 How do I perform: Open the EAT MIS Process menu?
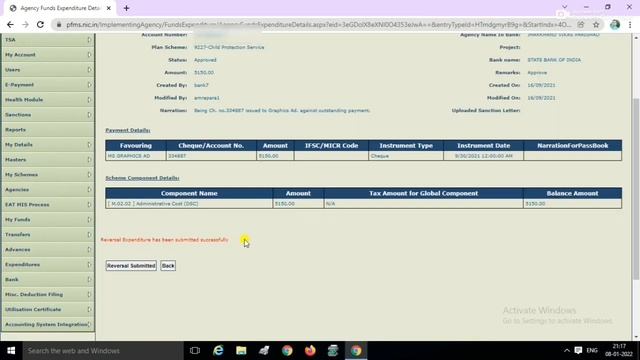pos(48,204)
